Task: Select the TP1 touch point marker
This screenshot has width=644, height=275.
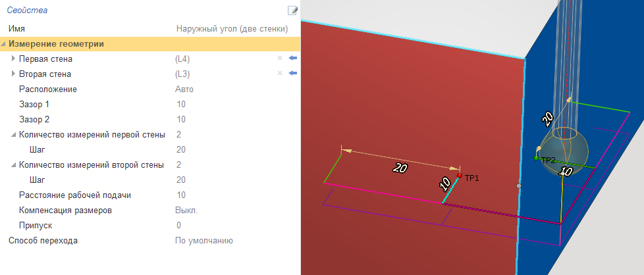Action: tap(460, 176)
